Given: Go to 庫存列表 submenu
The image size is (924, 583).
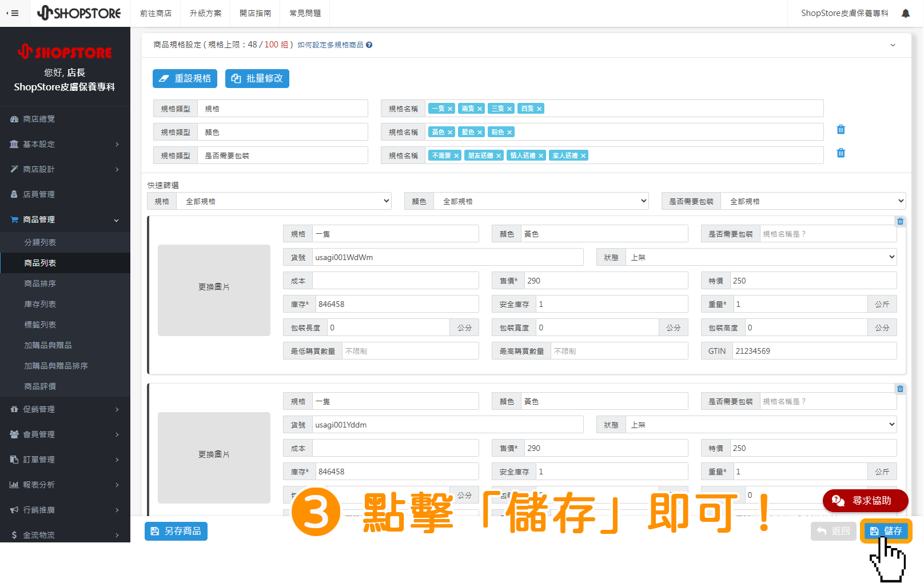Looking at the screenshot, I should [x=65, y=304].
